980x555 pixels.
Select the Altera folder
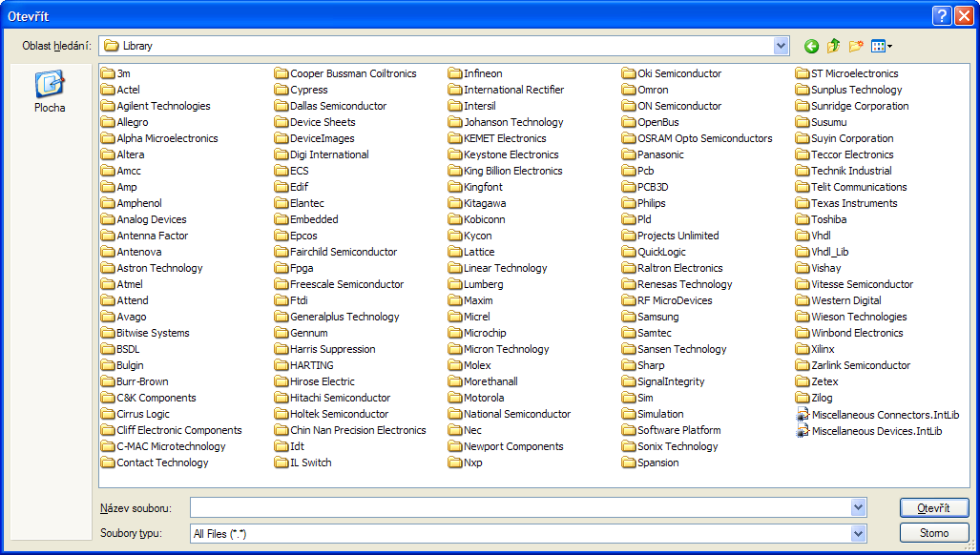click(130, 154)
